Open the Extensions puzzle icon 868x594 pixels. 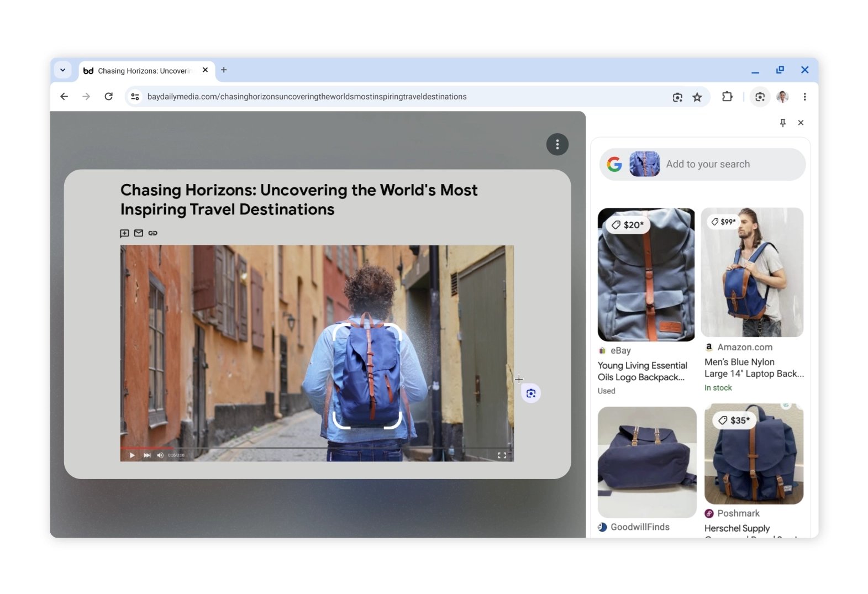[727, 97]
